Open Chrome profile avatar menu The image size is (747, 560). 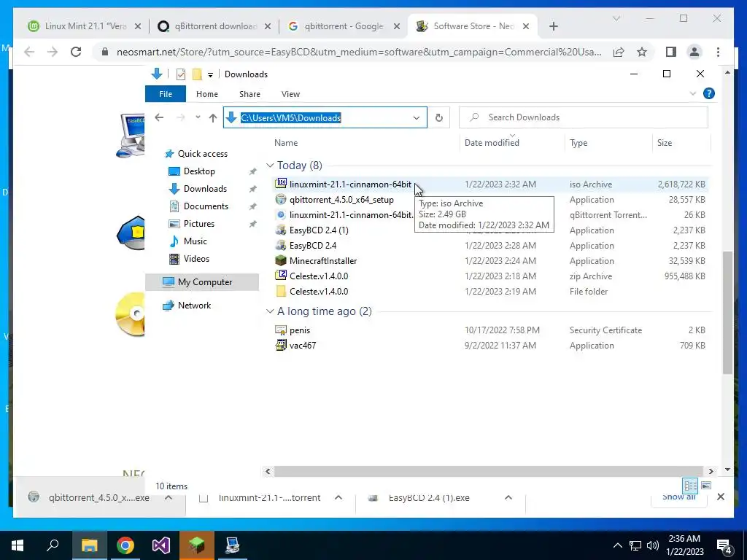694,52
